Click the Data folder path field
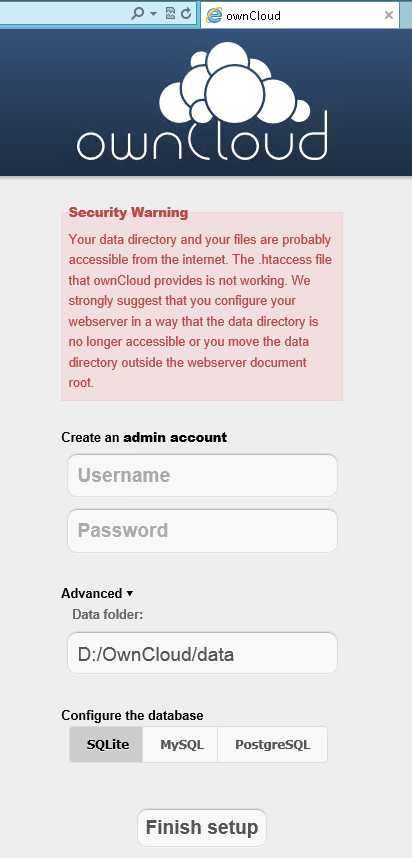This screenshot has width=412, height=858. [202, 653]
